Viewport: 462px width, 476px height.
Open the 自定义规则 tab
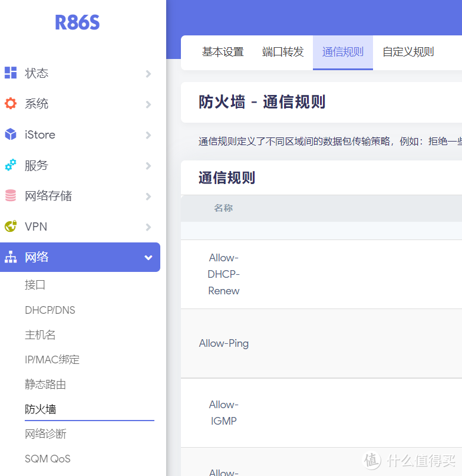(408, 52)
